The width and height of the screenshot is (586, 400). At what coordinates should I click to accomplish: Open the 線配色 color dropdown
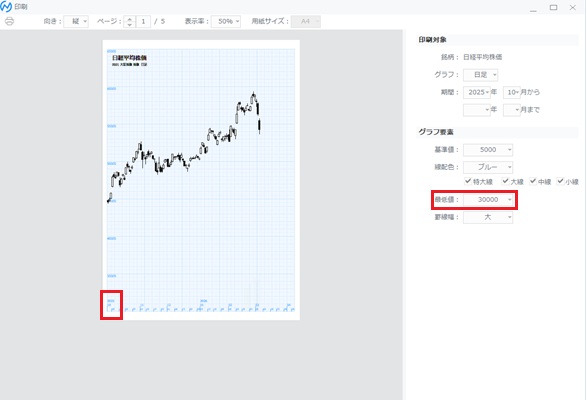point(488,167)
